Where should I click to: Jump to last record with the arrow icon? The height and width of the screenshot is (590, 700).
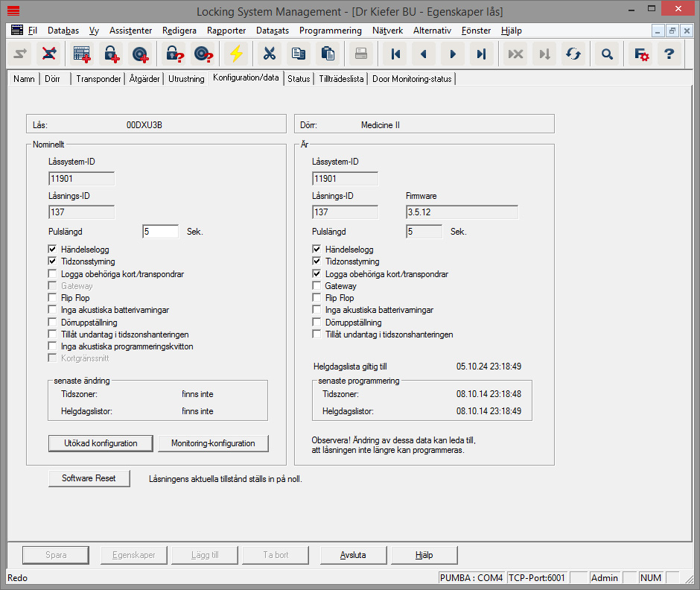click(483, 54)
